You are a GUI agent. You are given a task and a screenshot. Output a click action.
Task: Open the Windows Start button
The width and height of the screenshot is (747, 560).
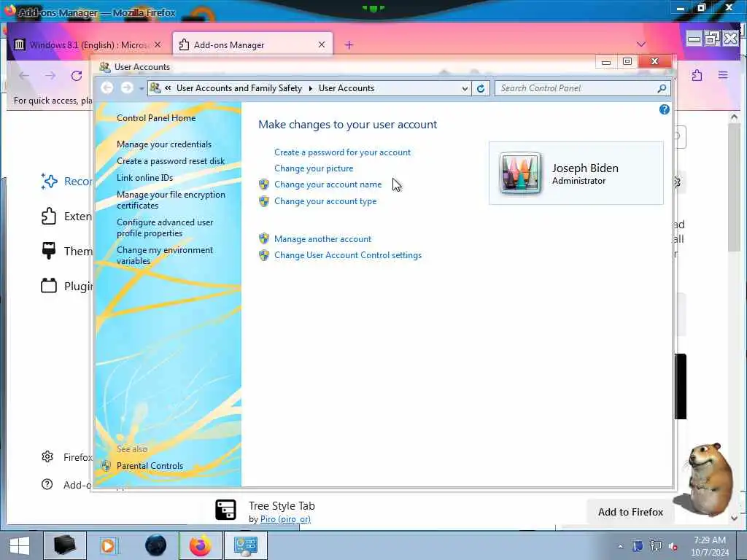pos(20,545)
